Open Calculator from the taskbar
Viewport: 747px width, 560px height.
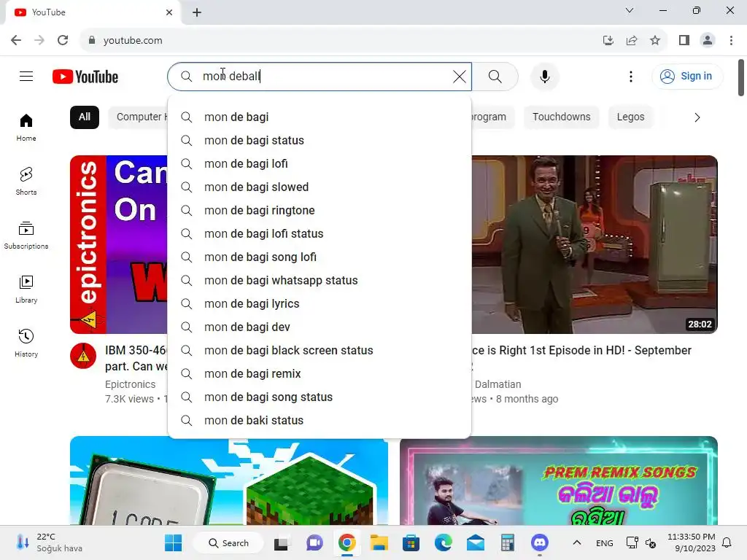[508, 542]
